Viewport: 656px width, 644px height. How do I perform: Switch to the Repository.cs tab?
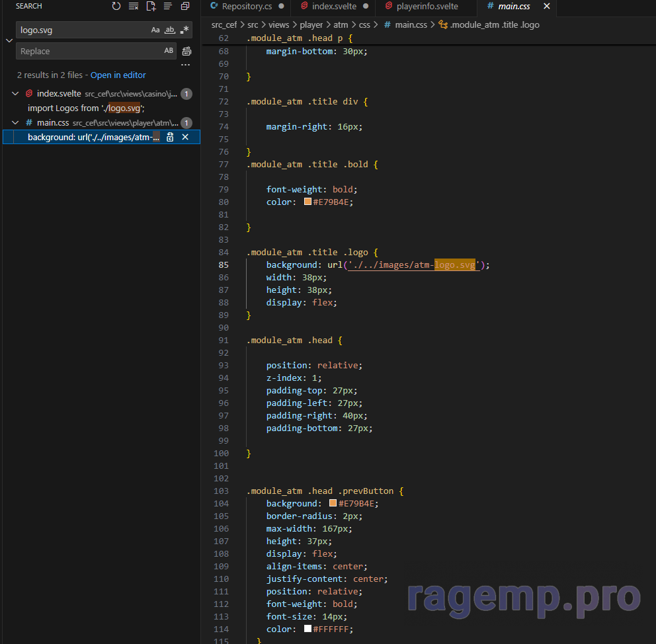click(x=247, y=7)
